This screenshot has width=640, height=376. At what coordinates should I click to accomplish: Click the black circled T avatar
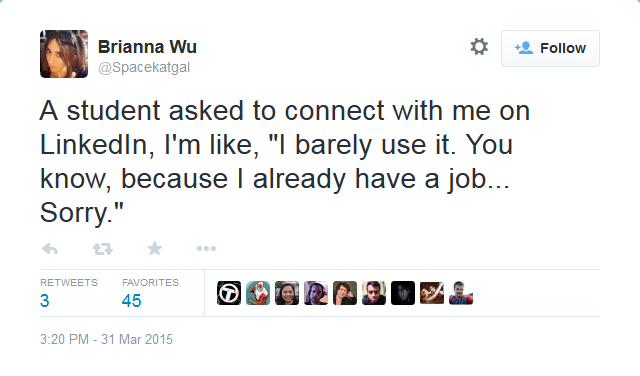click(229, 293)
